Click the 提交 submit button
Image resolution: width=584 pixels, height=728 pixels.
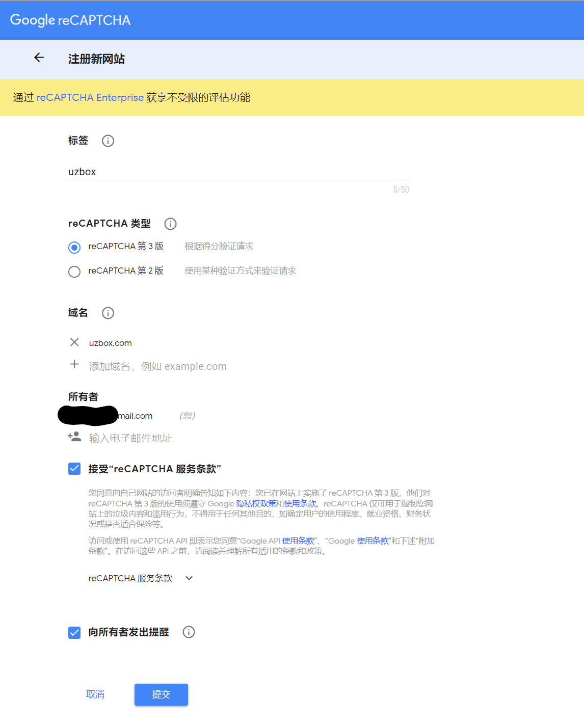point(161,694)
